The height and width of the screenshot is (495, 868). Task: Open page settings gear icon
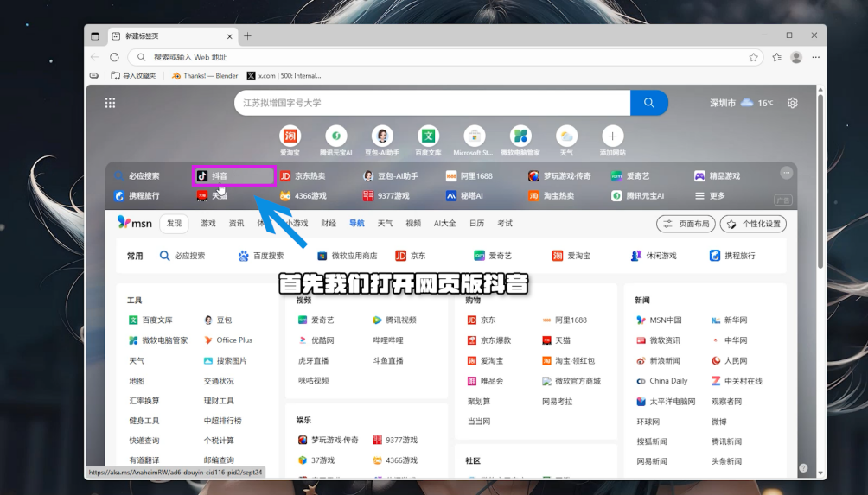792,103
